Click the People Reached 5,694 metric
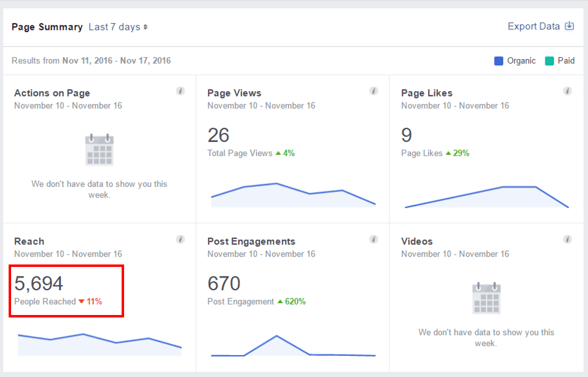This screenshot has height=377, width=588. point(39,283)
